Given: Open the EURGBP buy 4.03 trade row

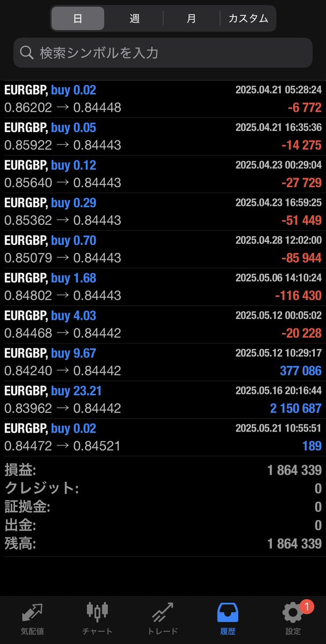Looking at the screenshot, I should pos(163,325).
